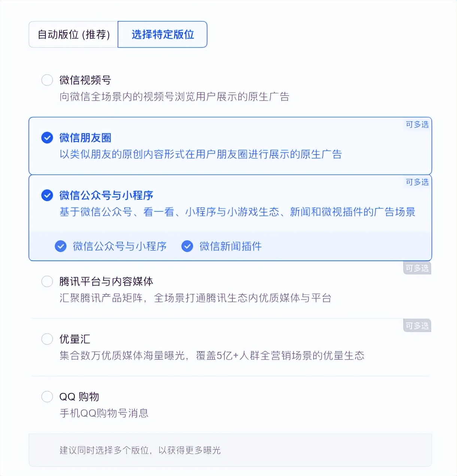
Task: Click the empty circle beside 腾讯平台与内容媒体
Action: pyautogui.click(x=47, y=281)
